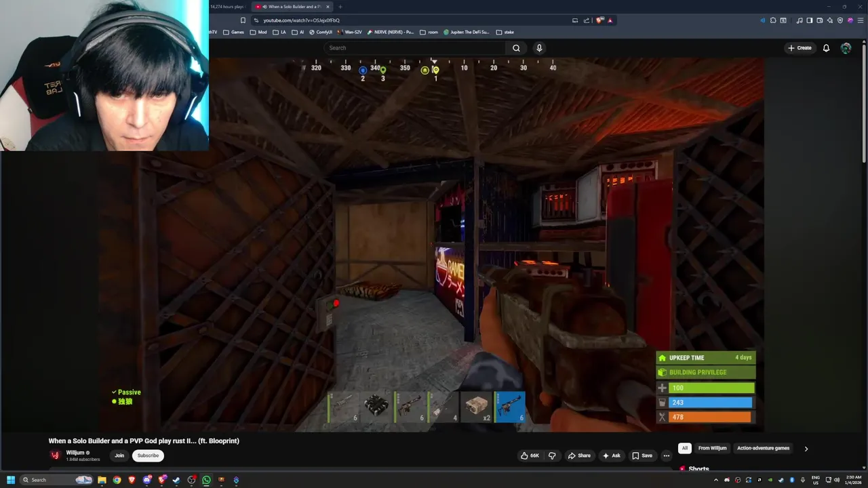Click the Windows taskbar search box
The height and width of the screenshot is (488, 868).
56,480
